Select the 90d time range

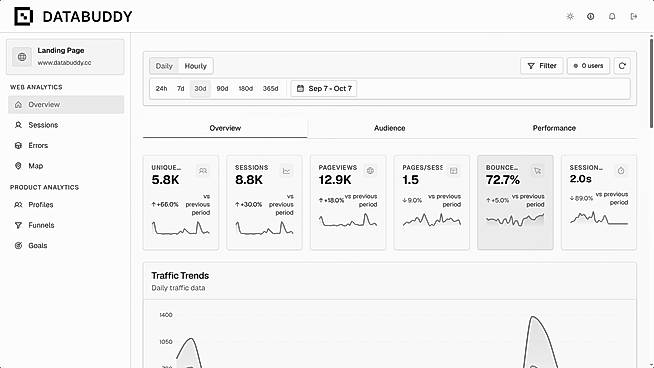(x=222, y=88)
